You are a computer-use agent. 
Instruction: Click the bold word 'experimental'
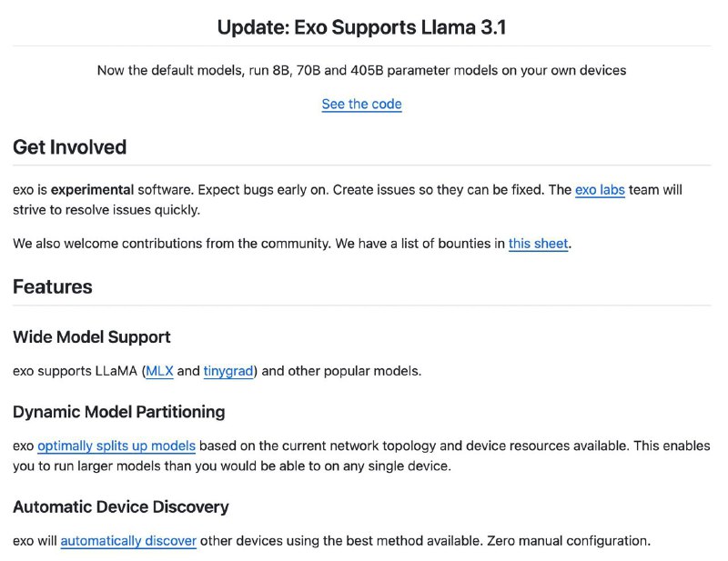pos(93,190)
